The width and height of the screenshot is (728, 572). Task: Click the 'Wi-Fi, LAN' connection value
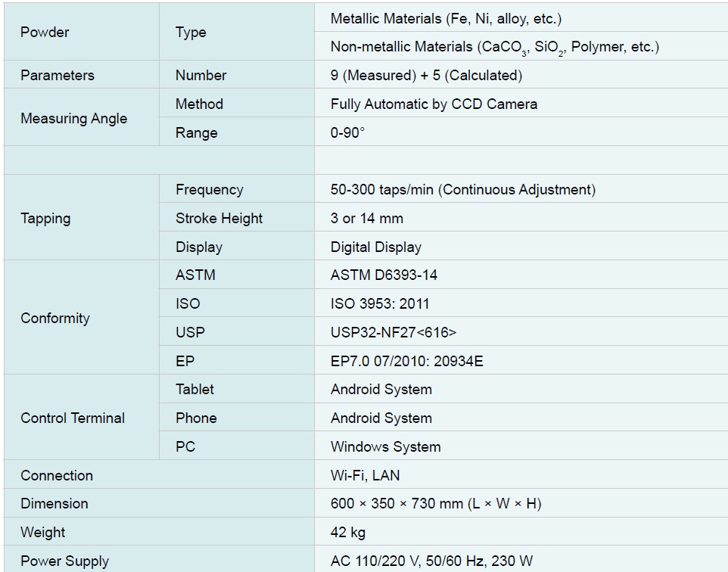click(365, 476)
